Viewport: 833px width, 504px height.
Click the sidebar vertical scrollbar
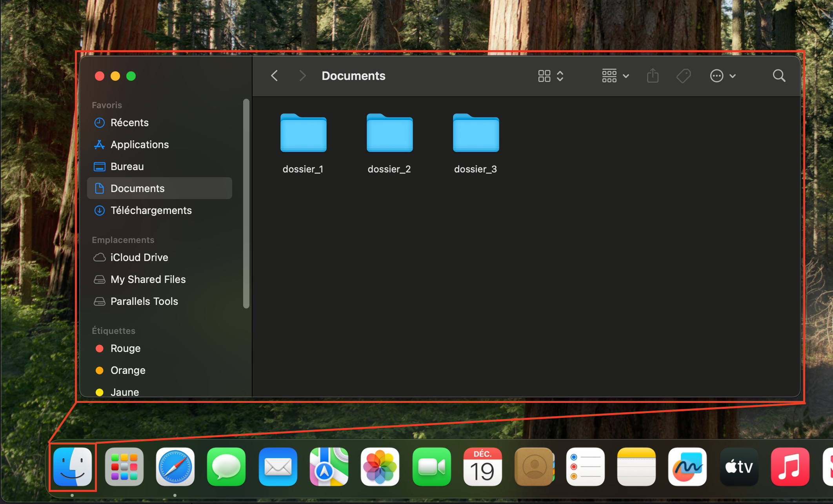[246, 204]
